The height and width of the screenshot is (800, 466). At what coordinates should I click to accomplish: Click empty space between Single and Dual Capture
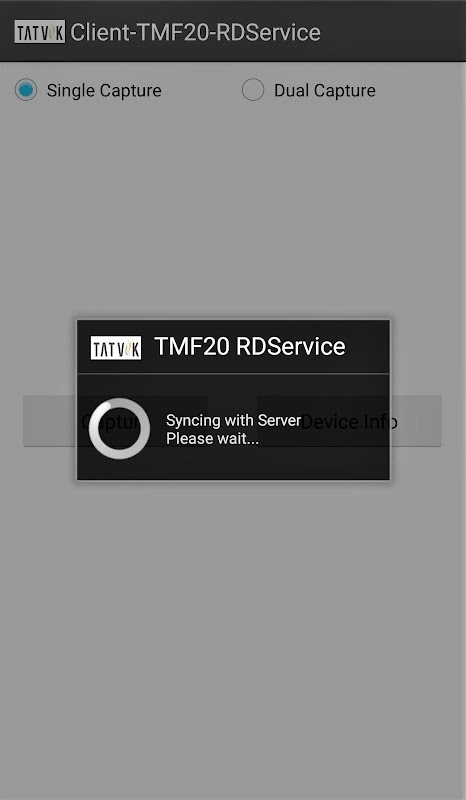tap(202, 90)
